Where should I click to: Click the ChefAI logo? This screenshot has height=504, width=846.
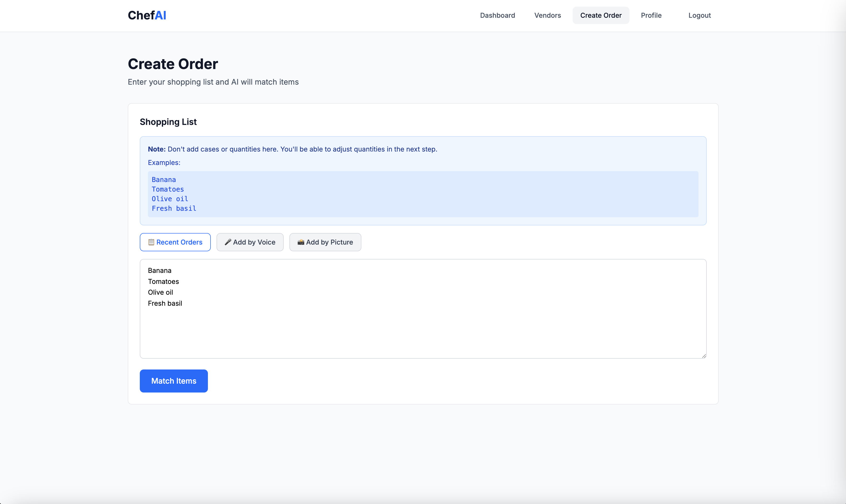(147, 15)
